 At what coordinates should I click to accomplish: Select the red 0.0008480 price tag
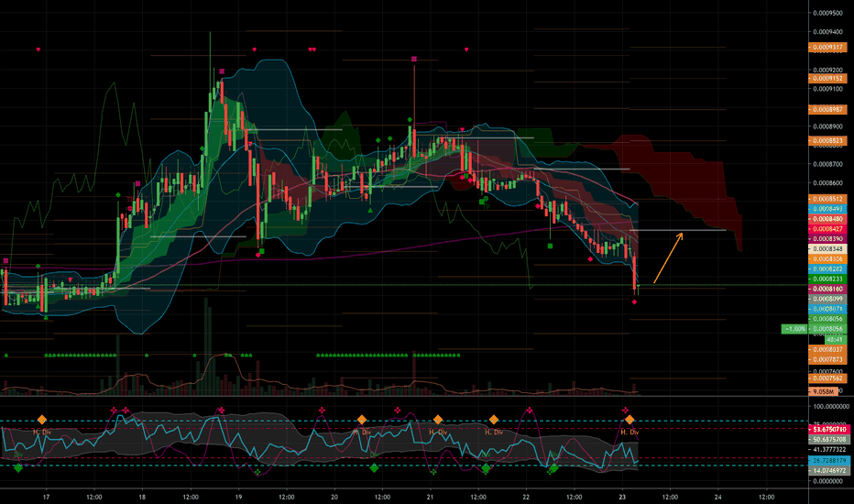pyautogui.click(x=827, y=219)
